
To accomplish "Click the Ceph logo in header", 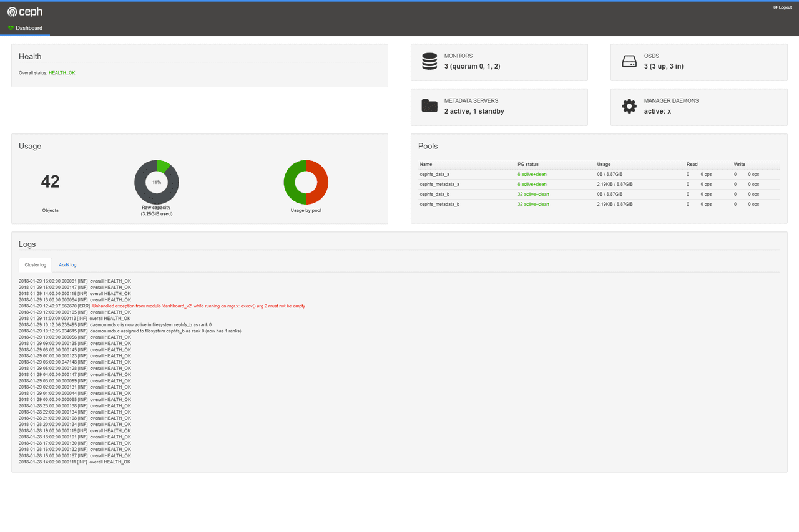I will tap(25, 12).
